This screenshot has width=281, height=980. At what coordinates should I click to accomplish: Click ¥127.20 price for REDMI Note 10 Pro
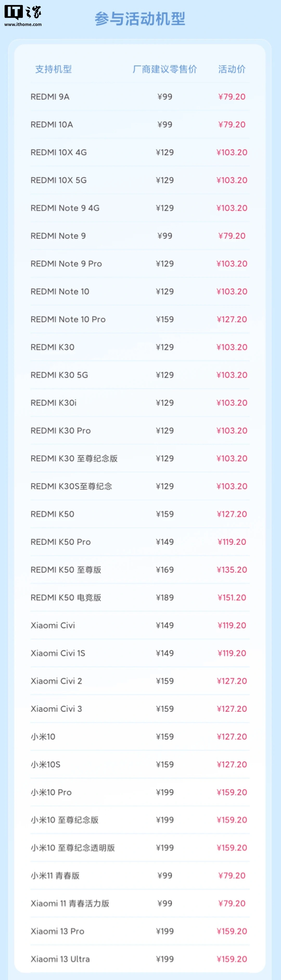[232, 319]
